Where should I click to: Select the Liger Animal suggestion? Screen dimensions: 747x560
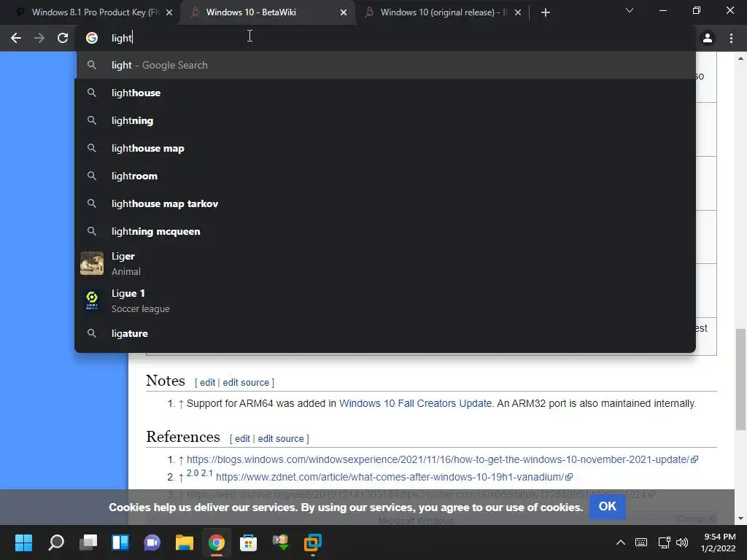point(385,263)
